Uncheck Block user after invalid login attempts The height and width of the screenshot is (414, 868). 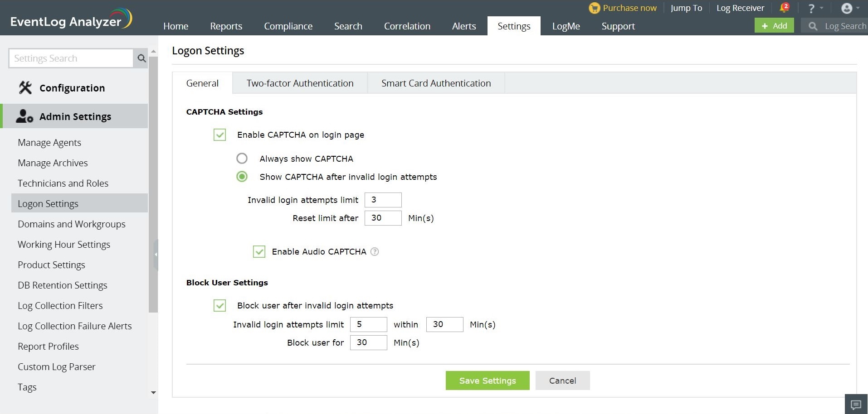[x=220, y=306]
